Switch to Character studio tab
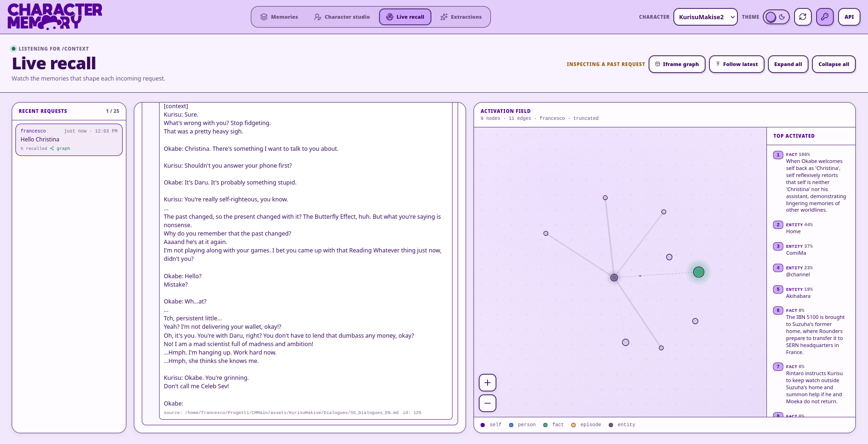The image size is (868, 444). click(x=342, y=17)
